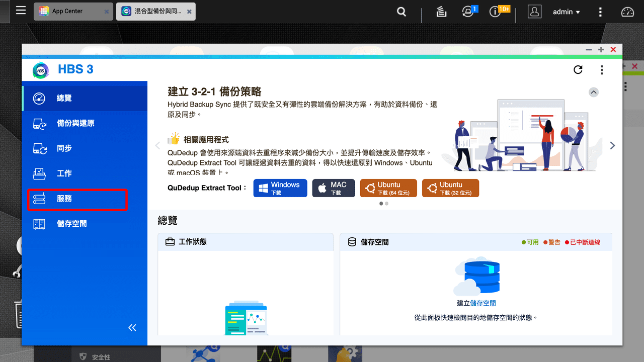The image size is (644, 362).
Task: Collapse the 3-2-1 banner with the chevron
Action: (594, 92)
